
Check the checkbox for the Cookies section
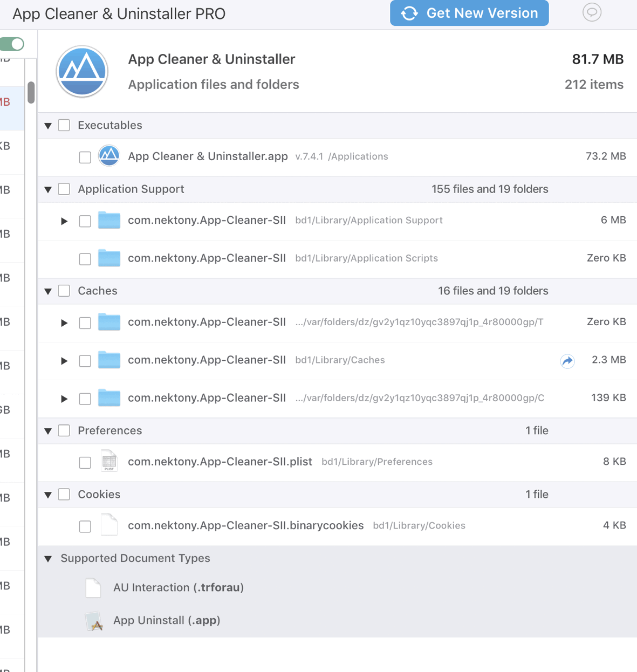click(x=64, y=494)
